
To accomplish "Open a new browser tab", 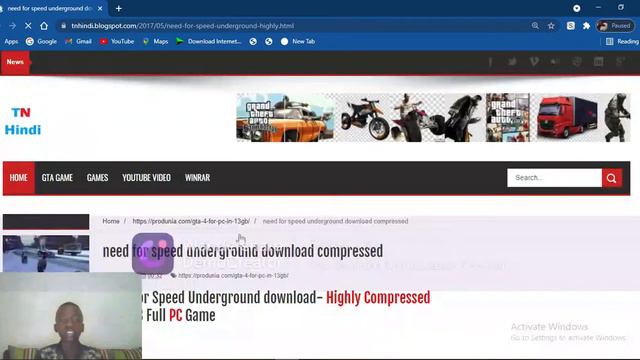I will pyautogui.click(x=119, y=8).
